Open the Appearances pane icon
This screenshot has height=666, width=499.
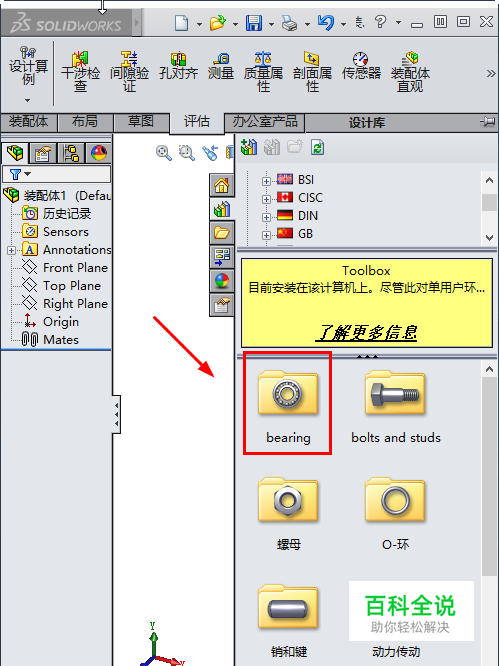click(222, 281)
